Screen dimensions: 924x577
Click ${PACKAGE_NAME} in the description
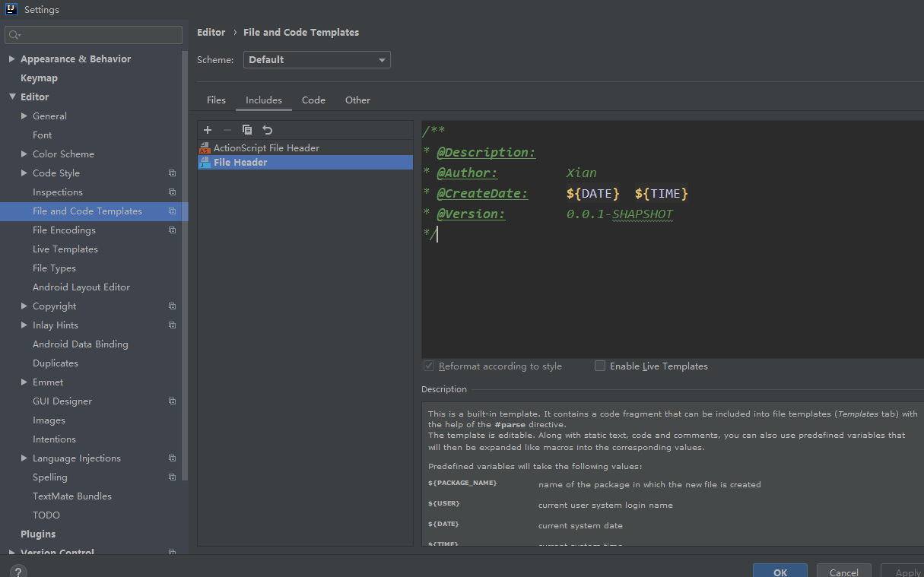click(x=462, y=483)
